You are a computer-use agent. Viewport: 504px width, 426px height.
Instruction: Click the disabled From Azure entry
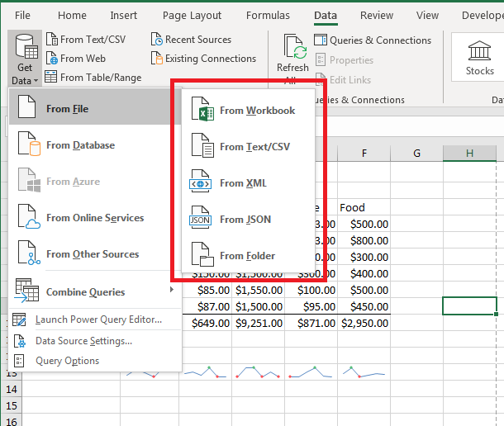pyautogui.click(x=95, y=182)
